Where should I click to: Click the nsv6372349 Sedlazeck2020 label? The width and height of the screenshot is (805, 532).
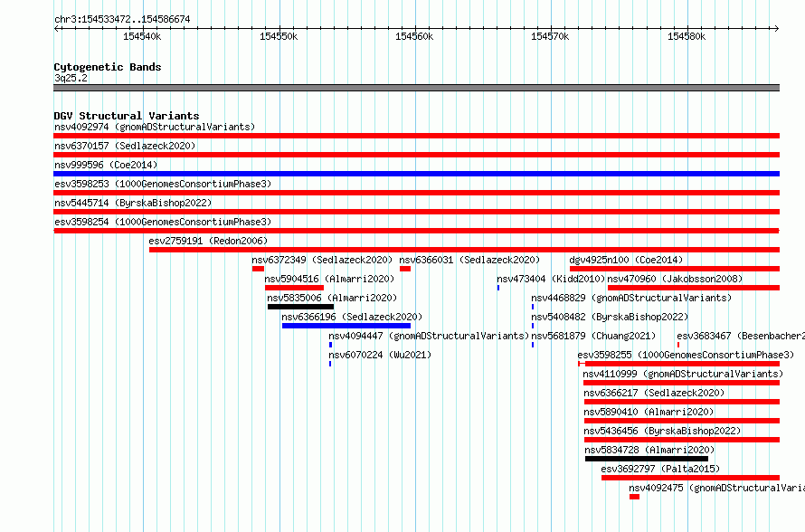322,260
